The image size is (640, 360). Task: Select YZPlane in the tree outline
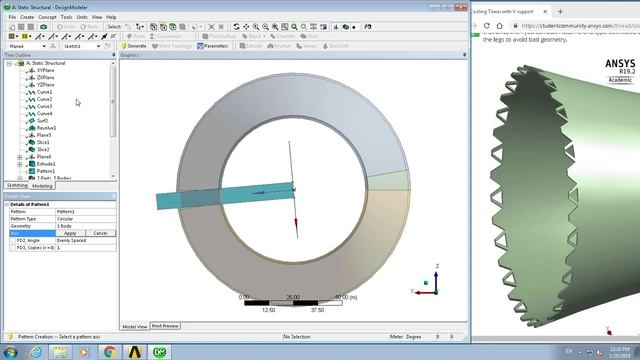45,85
